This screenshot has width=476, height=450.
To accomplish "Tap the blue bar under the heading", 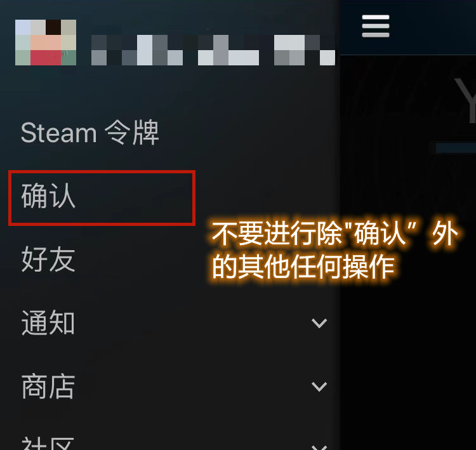I will pos(456,148).
